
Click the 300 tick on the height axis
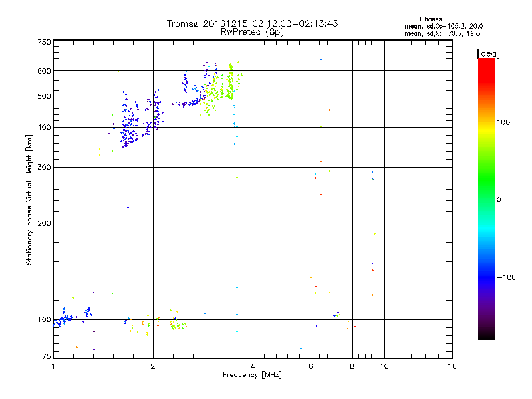(x=44, y=167)
